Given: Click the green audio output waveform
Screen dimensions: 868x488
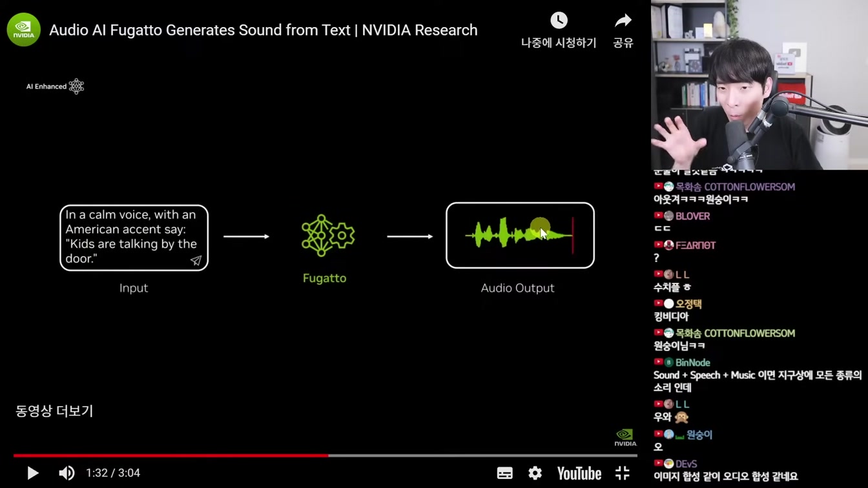Looking at the screenshot, I should (x=519, y=235).
